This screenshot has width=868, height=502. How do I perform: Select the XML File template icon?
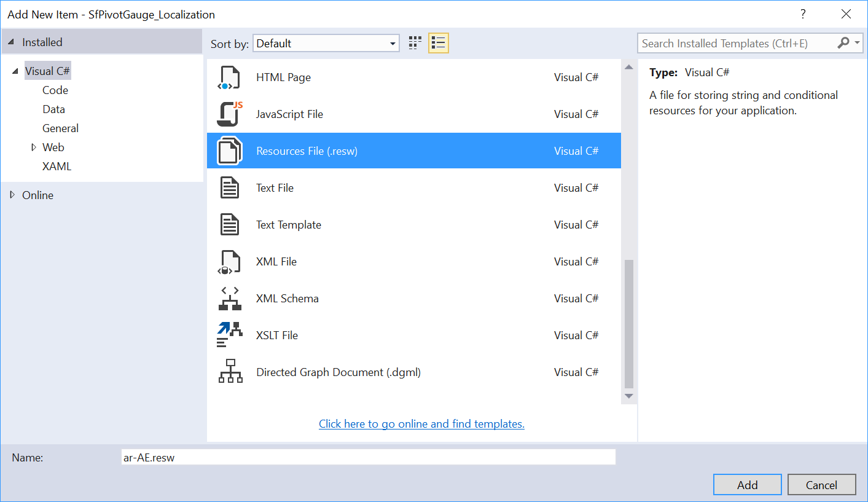coord(229,262)
